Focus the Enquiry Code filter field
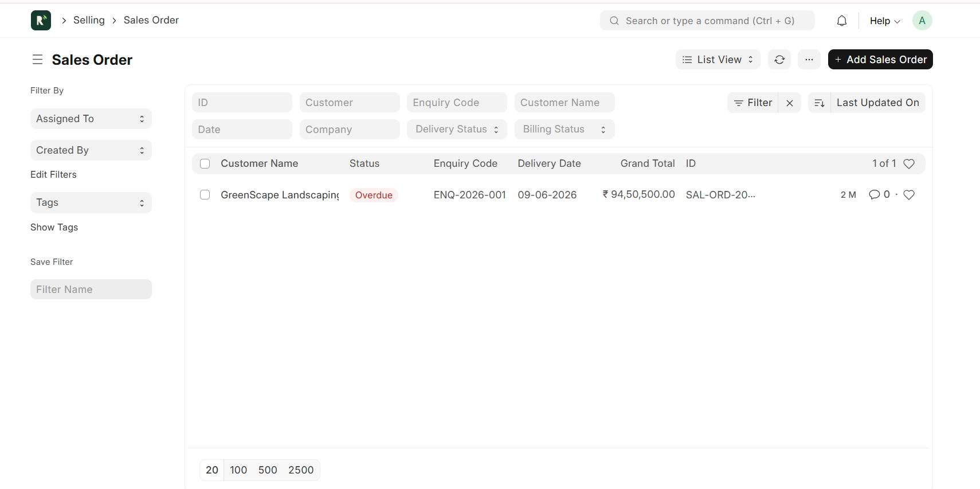This screenshot has width=980, height=489. pyautogui.click(x=457, y=103)
